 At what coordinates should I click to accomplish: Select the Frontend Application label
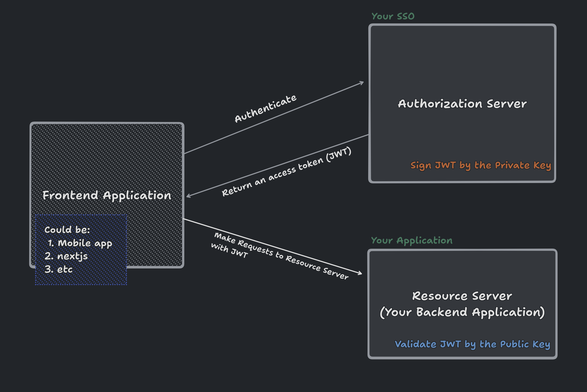click(x=107, y=195)
